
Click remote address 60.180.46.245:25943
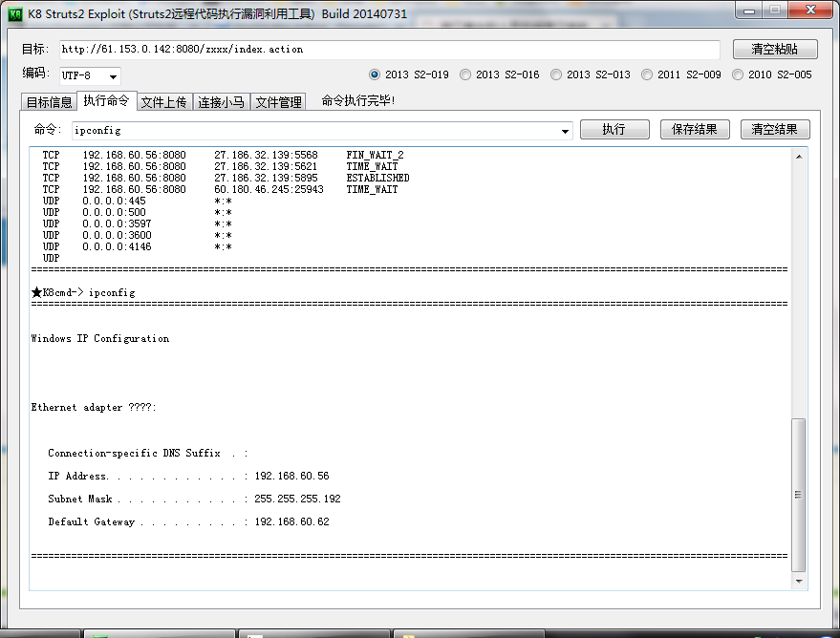click(x=269, y=189)
